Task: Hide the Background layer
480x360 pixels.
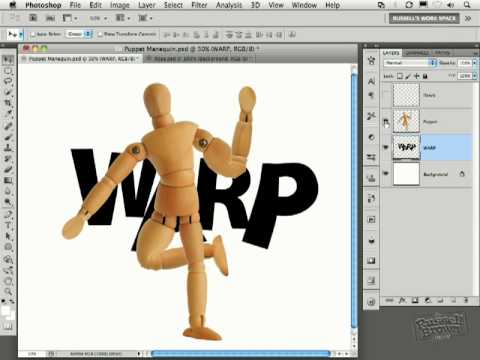Action: coord(386,174)
